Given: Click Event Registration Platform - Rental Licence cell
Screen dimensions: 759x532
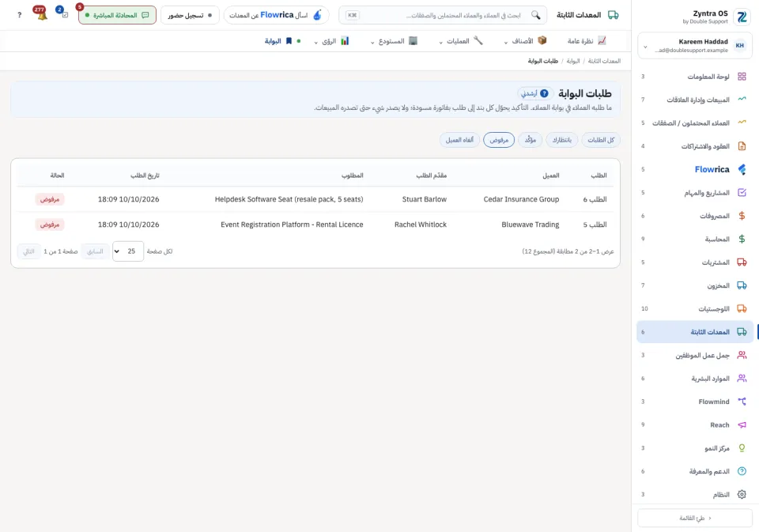Looking at the screenshot, I should click(x=292, y=224).
